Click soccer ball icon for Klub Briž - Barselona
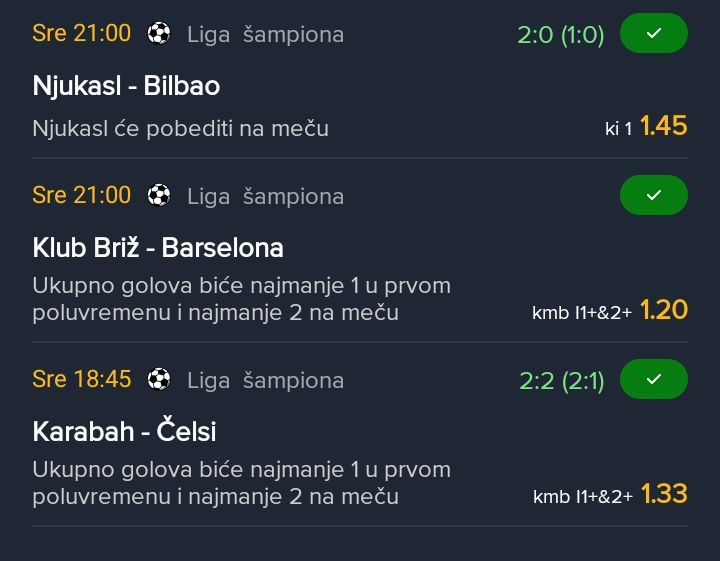 pyautogui.click(x=159, y=196)
